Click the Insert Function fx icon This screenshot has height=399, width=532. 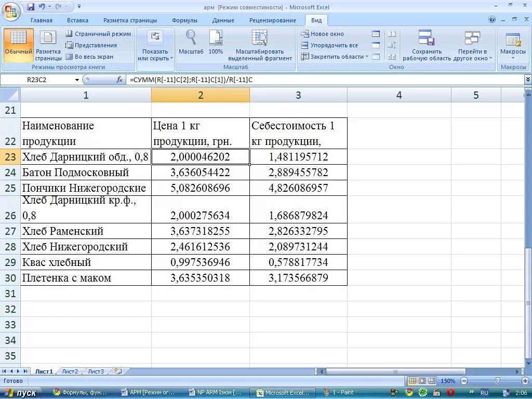click(119, 79)
